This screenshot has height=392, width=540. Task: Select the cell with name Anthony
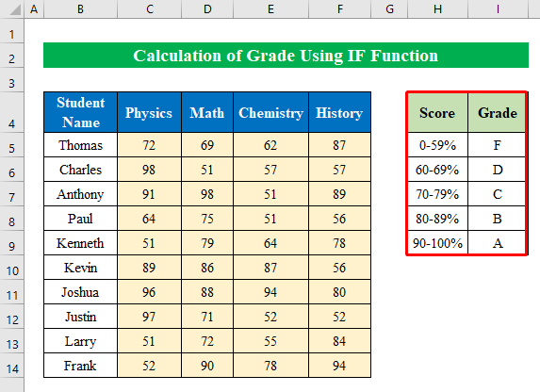[x=81, y=194]
